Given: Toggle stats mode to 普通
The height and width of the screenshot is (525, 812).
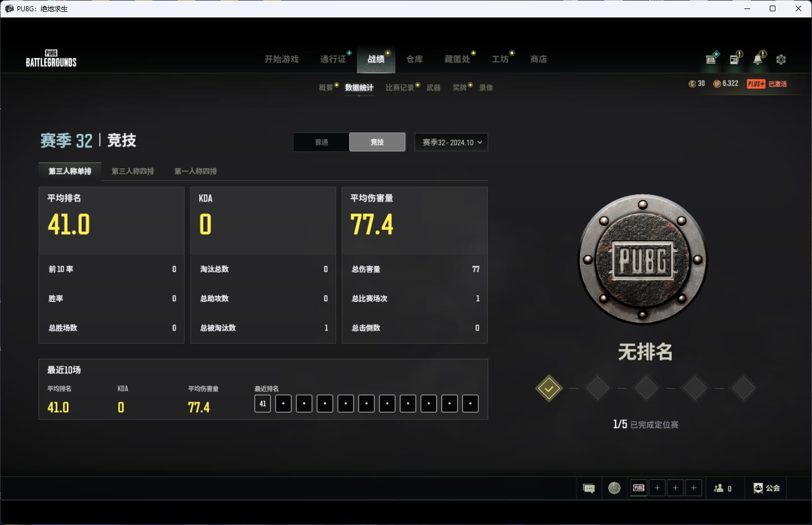Looking at the screenshot, I should pyautogui.click(x=322, y=142).
